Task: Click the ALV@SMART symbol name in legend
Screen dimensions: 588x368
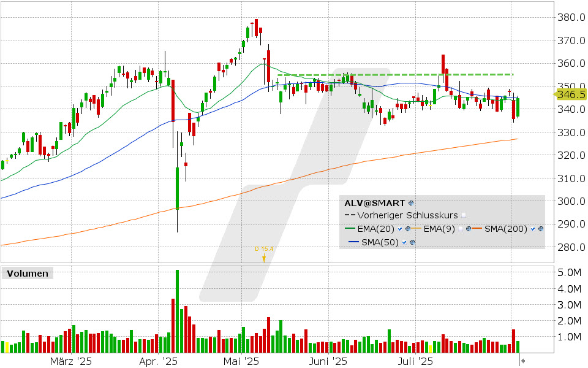Action: point(375,203)
